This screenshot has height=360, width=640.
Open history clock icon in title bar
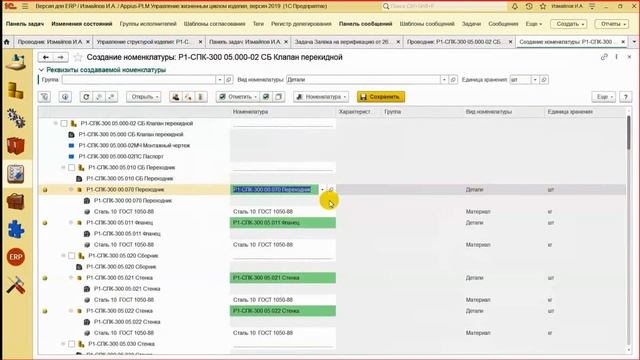pos(529,6)
